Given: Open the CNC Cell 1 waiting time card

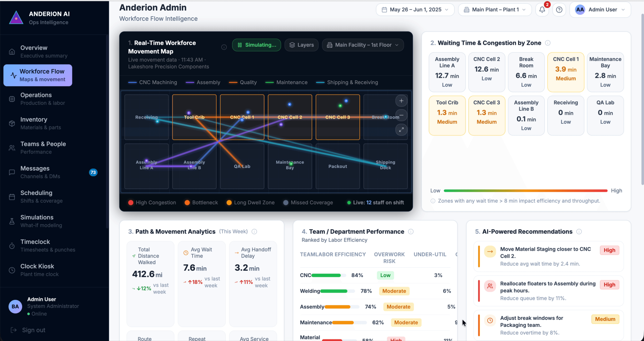Looking at the screenshot, I should click(x=566, y=72).
